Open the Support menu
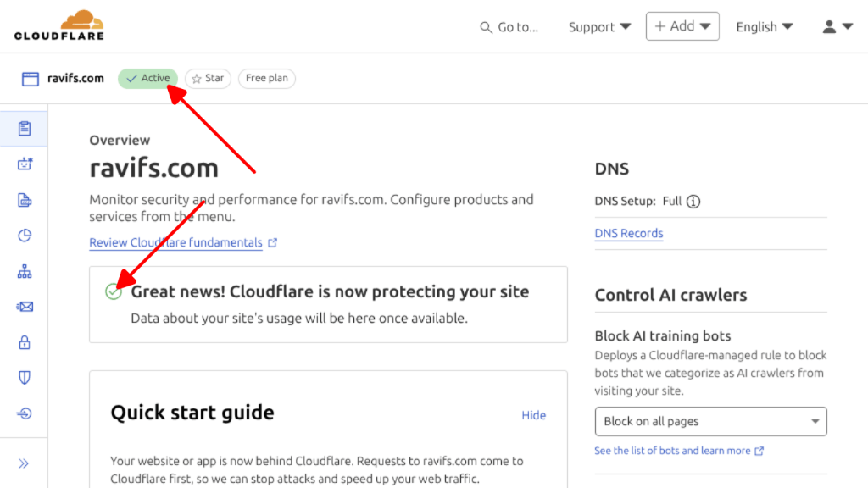This screenshot has width=868, height=488. [598, 26]
